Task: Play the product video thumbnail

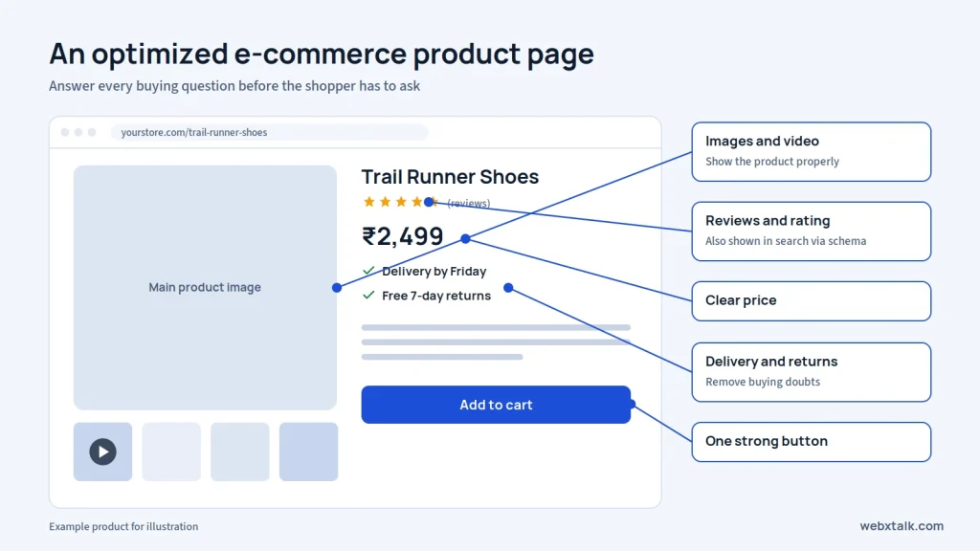Action: pos(102,452)
